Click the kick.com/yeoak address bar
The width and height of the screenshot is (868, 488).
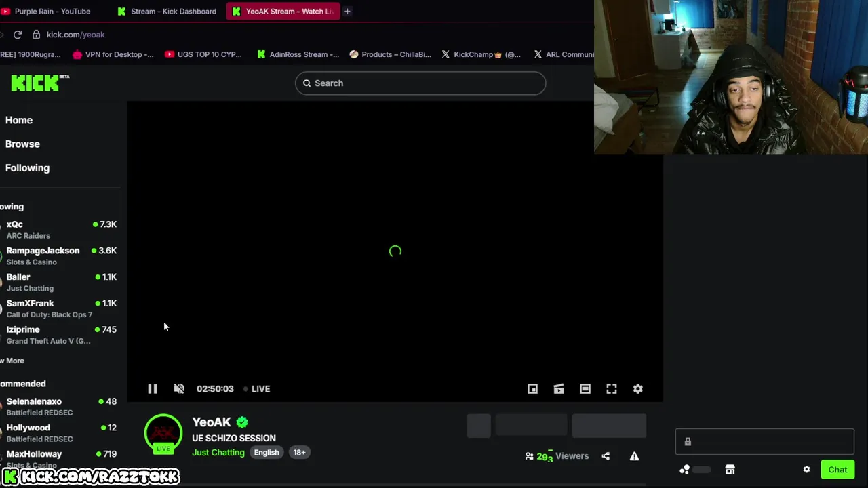[76, 35]
